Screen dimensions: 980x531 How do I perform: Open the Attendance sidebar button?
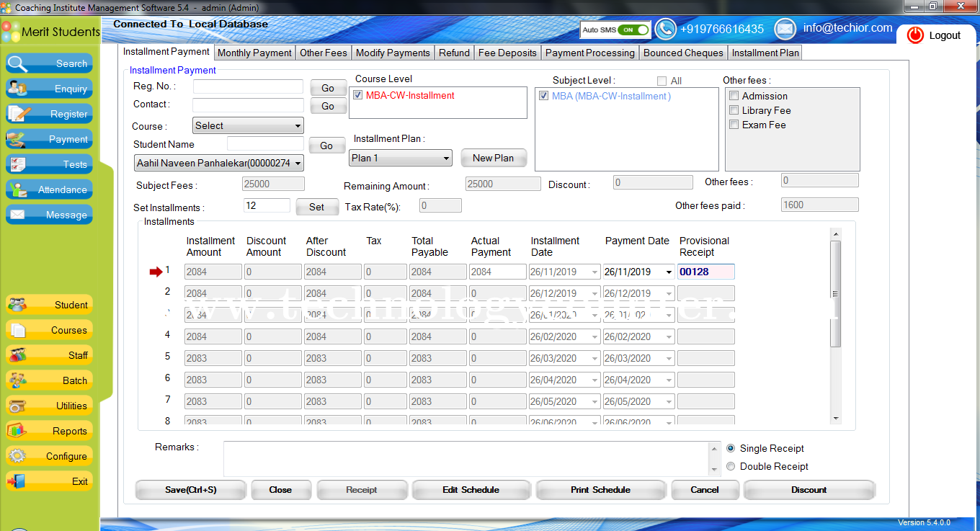49,189
